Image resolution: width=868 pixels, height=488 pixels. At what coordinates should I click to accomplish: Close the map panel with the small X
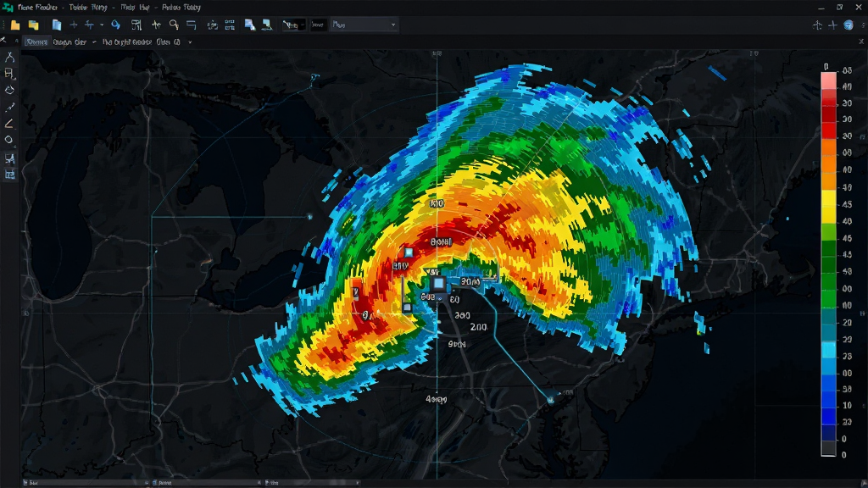[x=861, y=42]
